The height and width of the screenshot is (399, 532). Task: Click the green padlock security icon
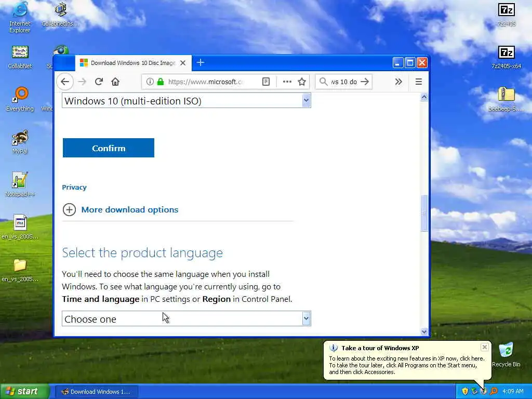(161, 82)
